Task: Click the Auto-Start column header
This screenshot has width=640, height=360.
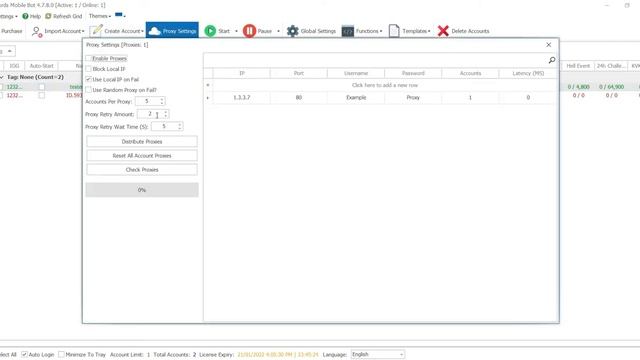Action: click(x=42, y=66)
